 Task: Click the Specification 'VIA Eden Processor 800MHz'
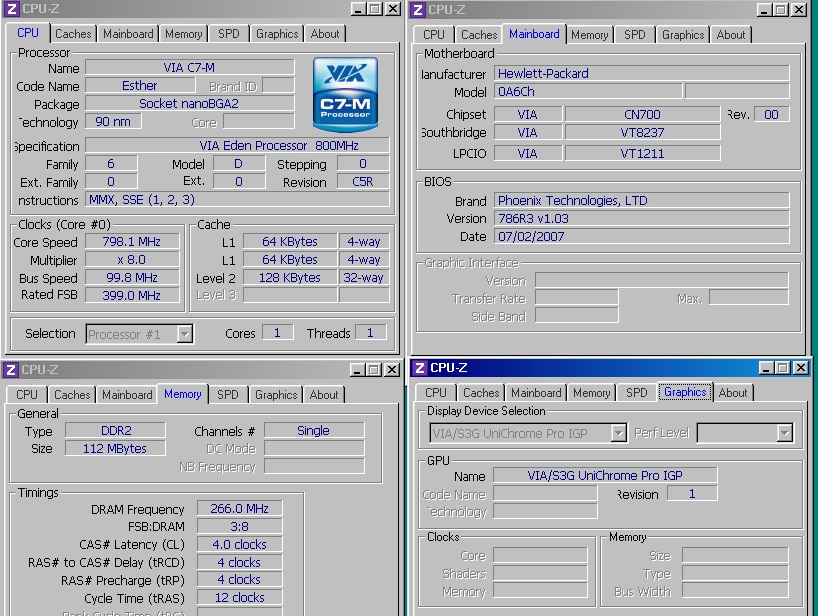tap(237, 146)
